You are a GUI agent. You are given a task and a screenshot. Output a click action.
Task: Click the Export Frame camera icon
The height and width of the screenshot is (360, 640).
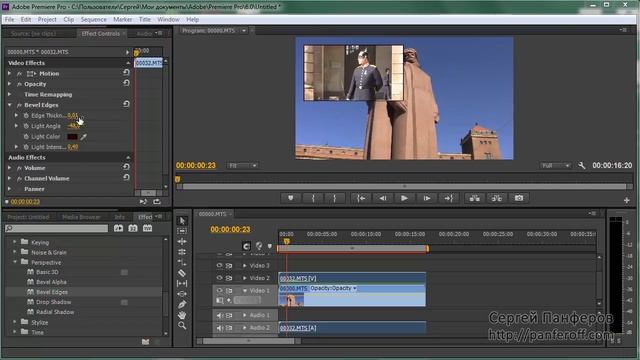(x=518, y=198)
